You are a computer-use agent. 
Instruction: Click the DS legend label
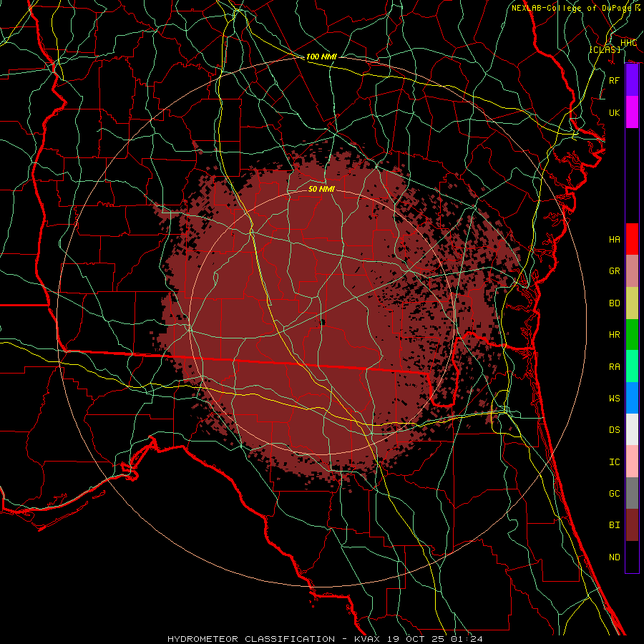(615, 430)
